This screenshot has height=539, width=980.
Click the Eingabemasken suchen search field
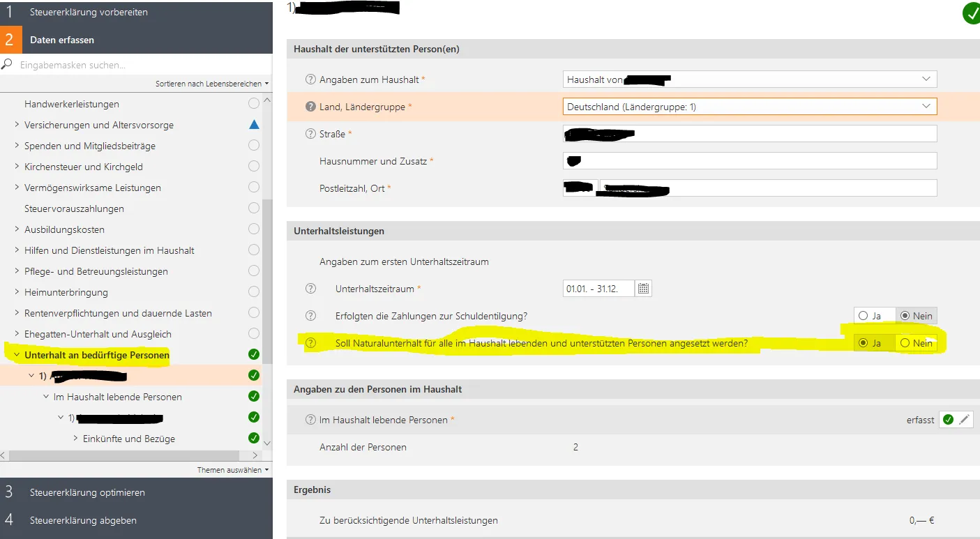[x=140, y=65]
